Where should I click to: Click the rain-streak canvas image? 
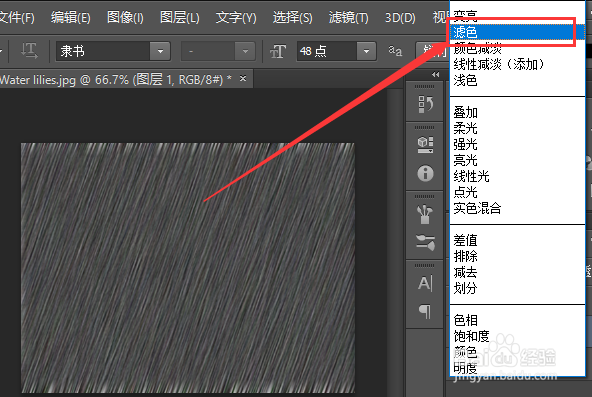click(188, 268)
